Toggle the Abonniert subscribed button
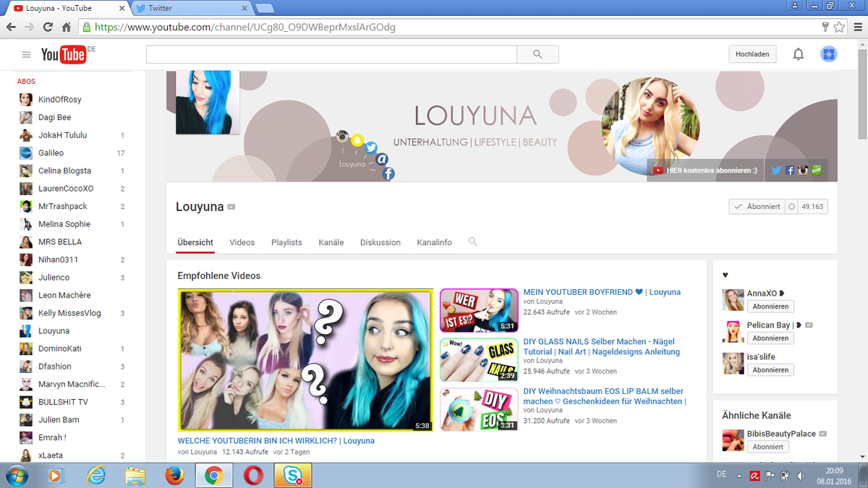Viewport: 868px width, 488px height. pos(757,207)
